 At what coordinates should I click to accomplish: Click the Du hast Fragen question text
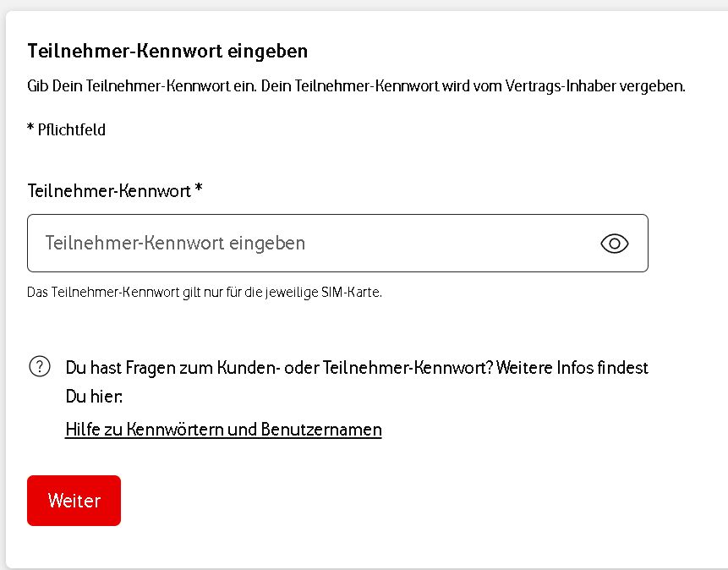[279, 368]
